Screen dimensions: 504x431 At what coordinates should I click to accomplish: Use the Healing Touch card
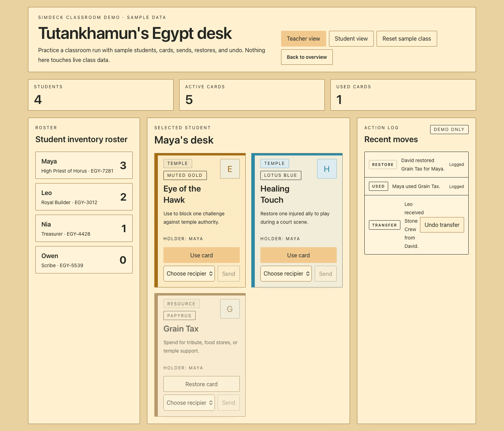(x=299, y=255)
